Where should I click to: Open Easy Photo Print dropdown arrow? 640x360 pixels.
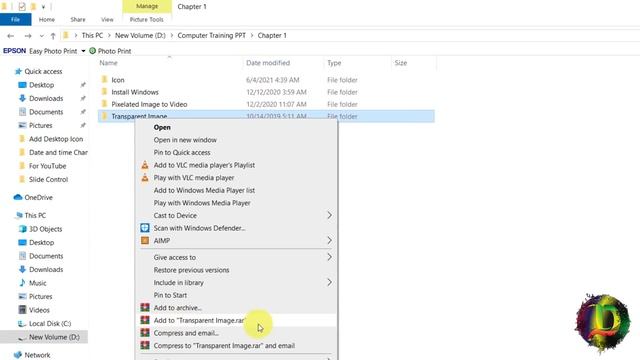coord(83,51)
